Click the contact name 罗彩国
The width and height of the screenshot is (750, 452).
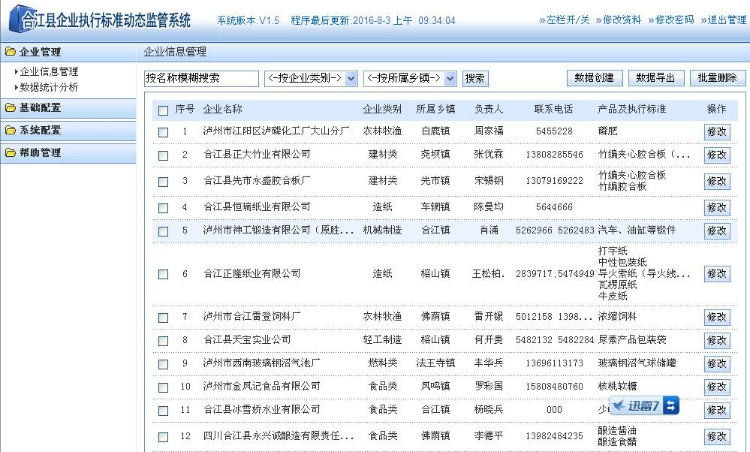[488, 386]
